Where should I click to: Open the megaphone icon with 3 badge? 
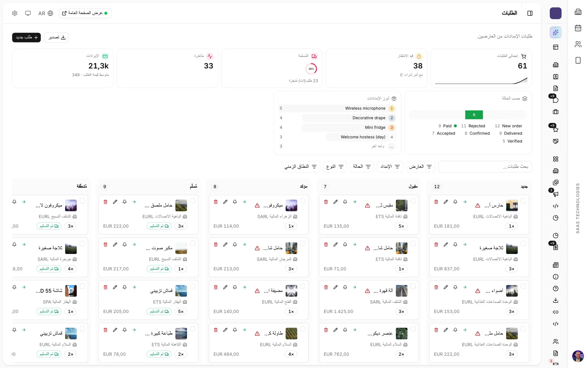(556, 194)
